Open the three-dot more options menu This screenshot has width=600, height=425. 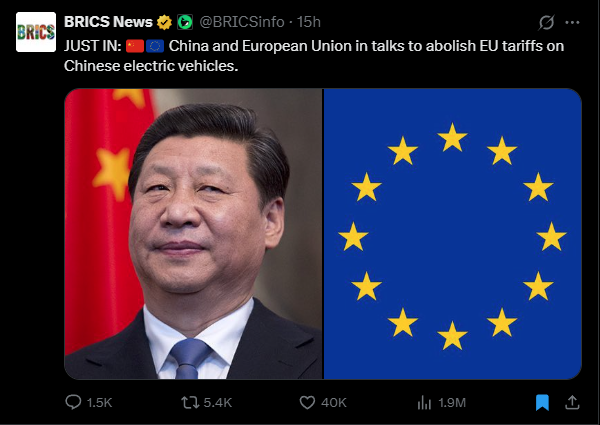[x=572, y=23]
